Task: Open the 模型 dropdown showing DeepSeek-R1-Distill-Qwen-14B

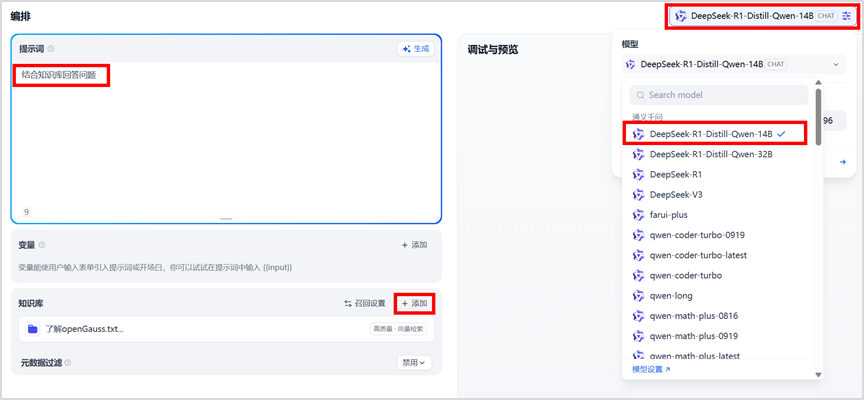Action: 733,64
